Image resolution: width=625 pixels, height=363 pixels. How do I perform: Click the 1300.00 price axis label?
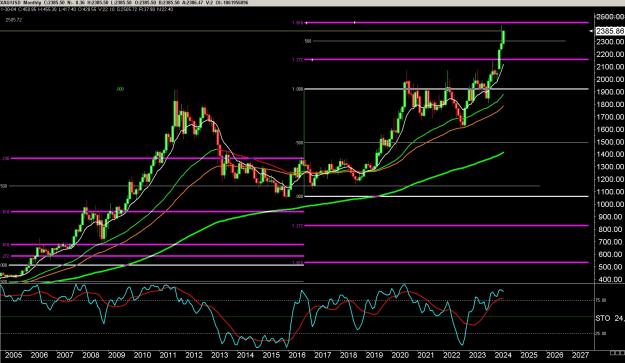[x=610, y=167]
